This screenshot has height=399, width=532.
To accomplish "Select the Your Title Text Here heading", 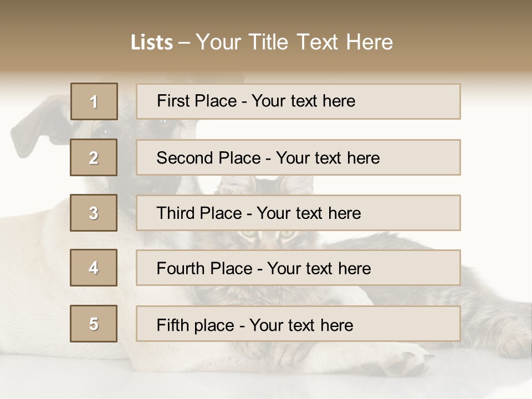I will coord(294,42).
